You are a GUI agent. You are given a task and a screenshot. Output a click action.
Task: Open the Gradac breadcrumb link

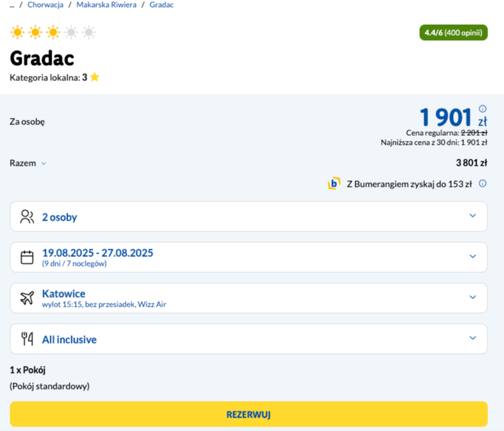[x=161, y=5]
